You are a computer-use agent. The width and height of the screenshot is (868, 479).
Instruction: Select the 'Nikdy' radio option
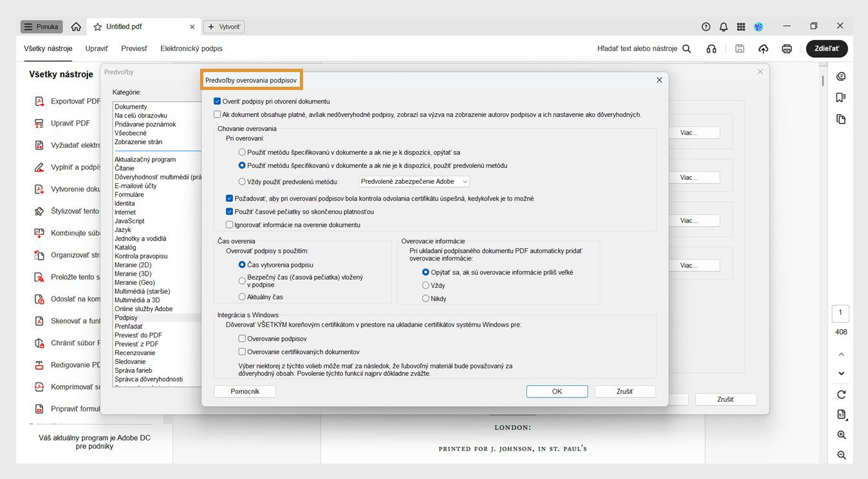[x=425, y=298]
